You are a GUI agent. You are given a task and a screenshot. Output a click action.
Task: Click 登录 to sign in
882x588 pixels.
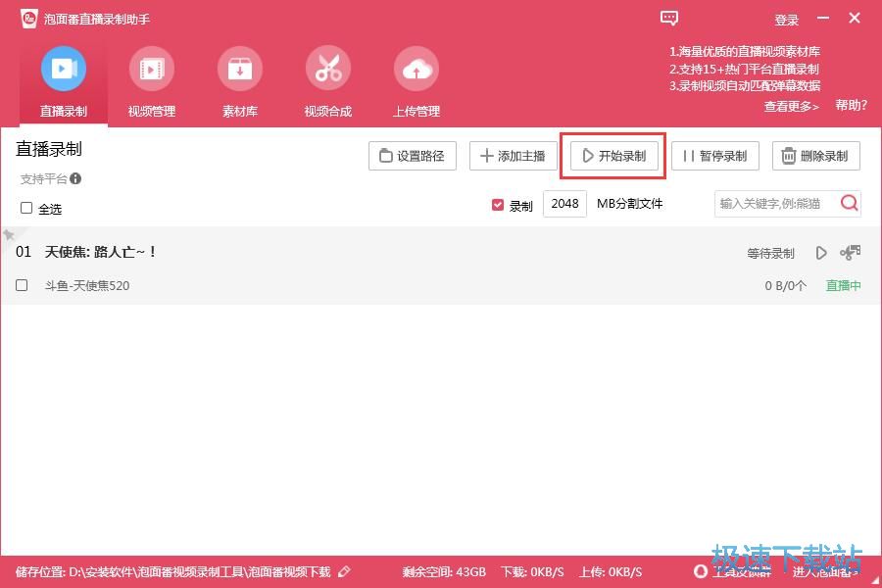coord(786,21)
